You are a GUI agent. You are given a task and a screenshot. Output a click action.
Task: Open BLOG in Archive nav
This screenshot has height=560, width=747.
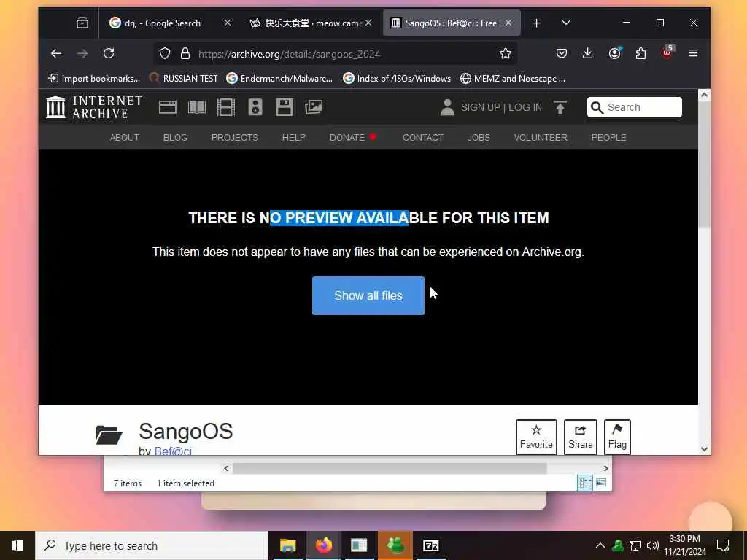[x=175, y=138]
